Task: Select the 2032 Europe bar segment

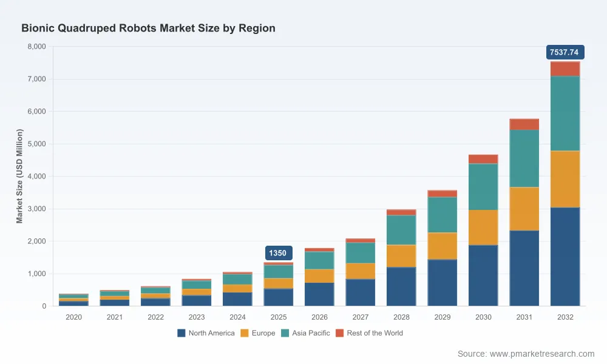Action: click(x=565, y=179)
